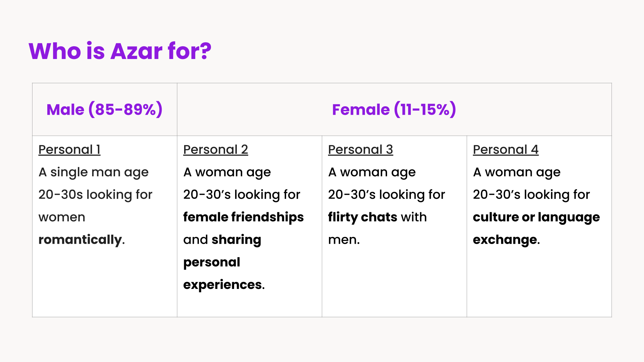Viewport: 644px width, 362px height.
Task: Click '20-30s looking for' in Personal 1
Action: point(96,195)
